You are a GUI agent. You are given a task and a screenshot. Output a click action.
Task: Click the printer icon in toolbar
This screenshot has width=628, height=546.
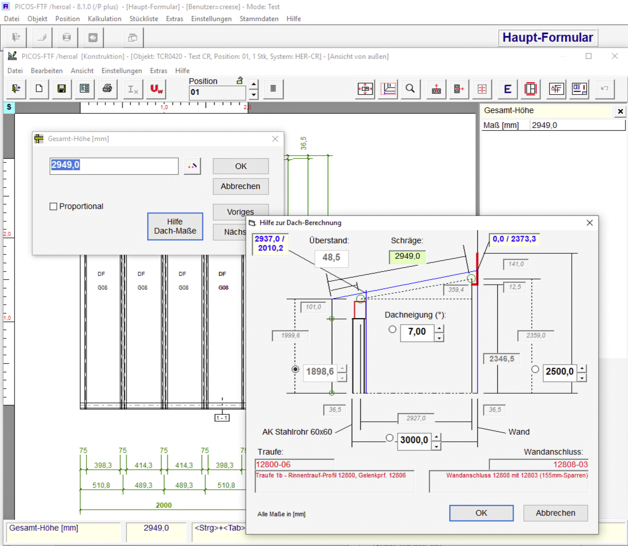(108, 89)
